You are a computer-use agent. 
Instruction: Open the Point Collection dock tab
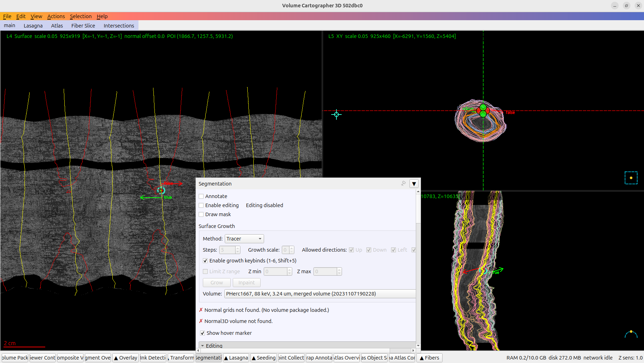(291, 358)
